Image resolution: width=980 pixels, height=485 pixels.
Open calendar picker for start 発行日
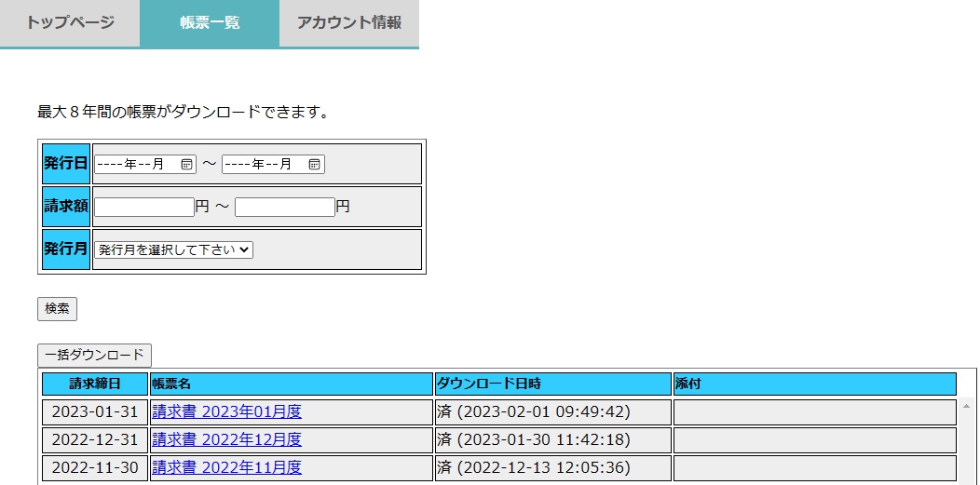[186, 164]
